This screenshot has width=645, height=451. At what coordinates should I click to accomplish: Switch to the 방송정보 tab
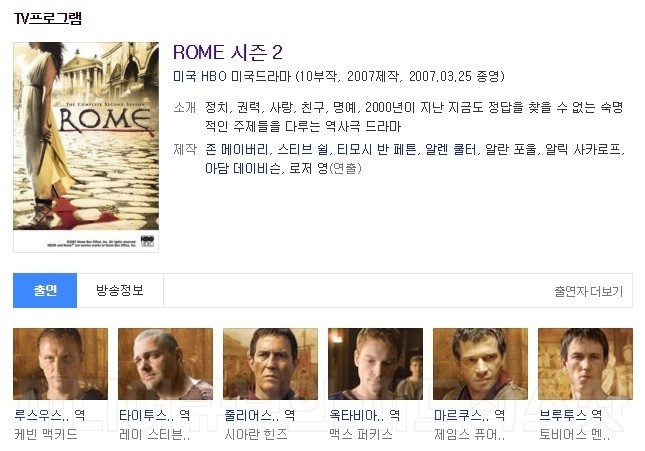pyautogui.click(x=120, y=291)
